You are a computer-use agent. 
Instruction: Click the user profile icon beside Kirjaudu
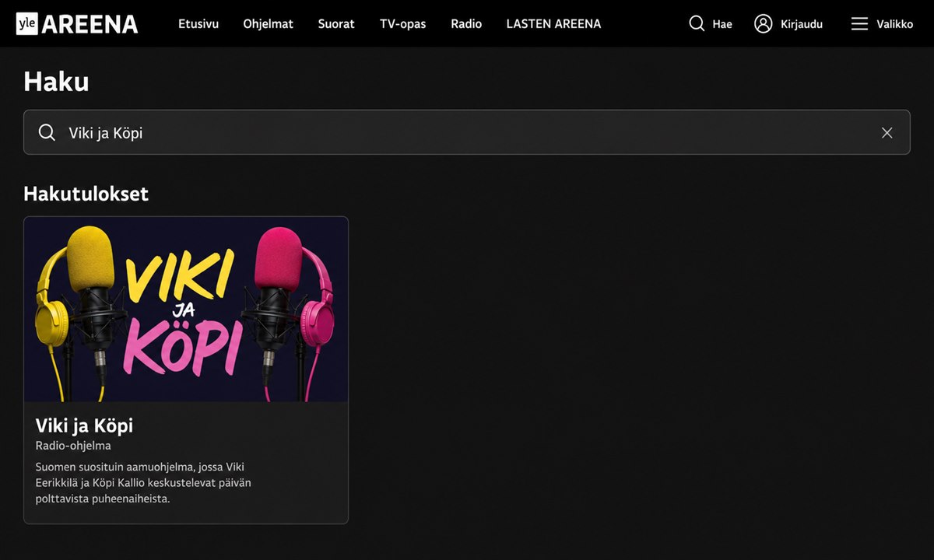pos(763,23)
